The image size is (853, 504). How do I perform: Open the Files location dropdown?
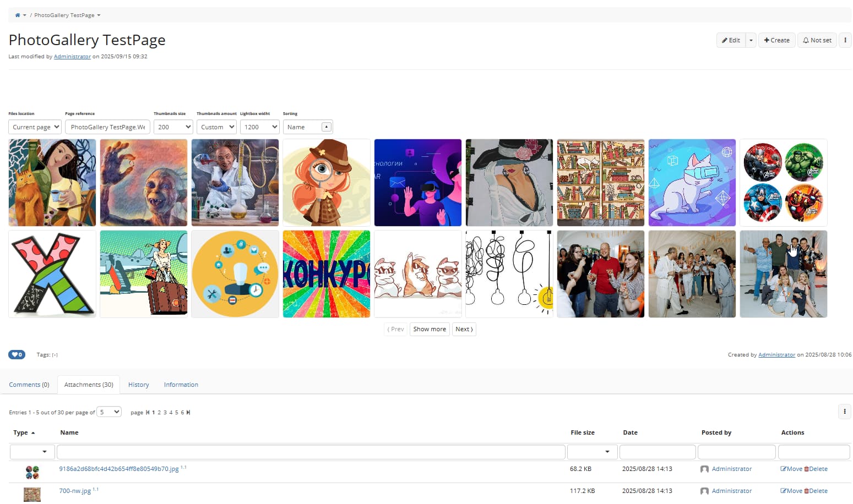(35, 127)
